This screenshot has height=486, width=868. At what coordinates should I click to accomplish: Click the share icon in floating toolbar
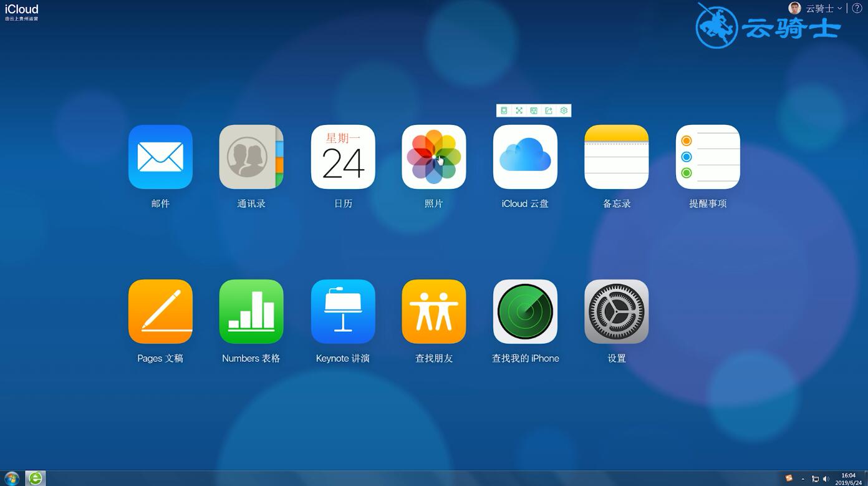tap(549, 110)
